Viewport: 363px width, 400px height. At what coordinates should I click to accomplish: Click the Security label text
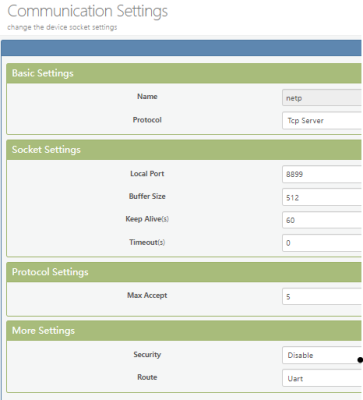[147, 354]
